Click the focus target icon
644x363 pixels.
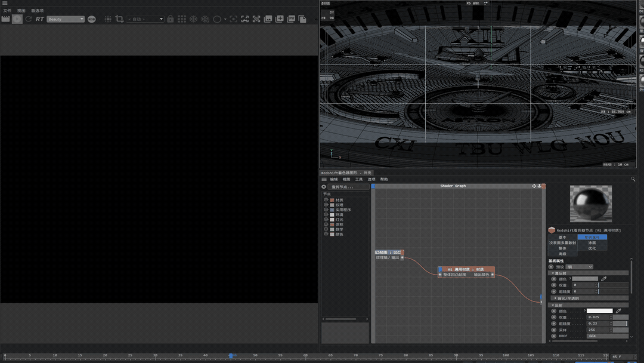point(233,19)
